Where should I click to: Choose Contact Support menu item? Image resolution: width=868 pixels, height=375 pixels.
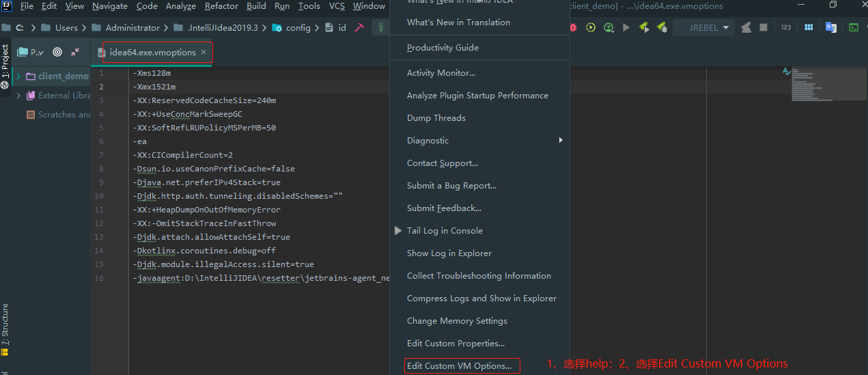coord(442,163)
